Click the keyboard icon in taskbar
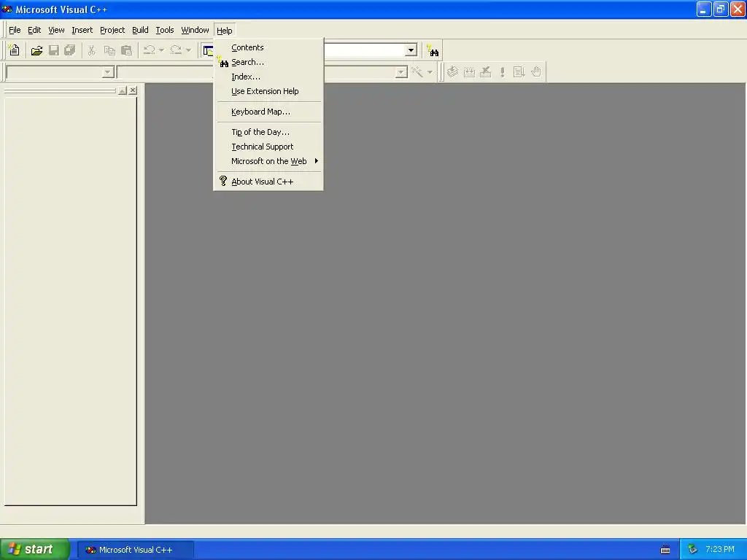Viewport: 747px width, 560px height. 665,550
